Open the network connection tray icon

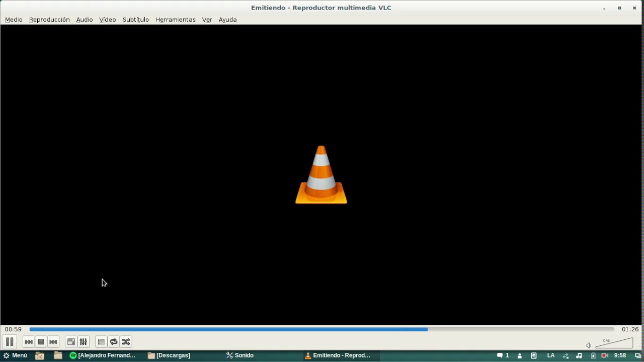pyautogui.click(x=566, y=356)
